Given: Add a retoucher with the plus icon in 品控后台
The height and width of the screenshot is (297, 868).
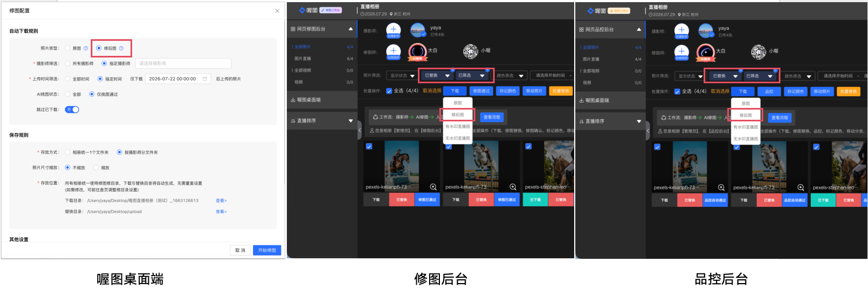Looking at the screenshot, I should 682,53.
